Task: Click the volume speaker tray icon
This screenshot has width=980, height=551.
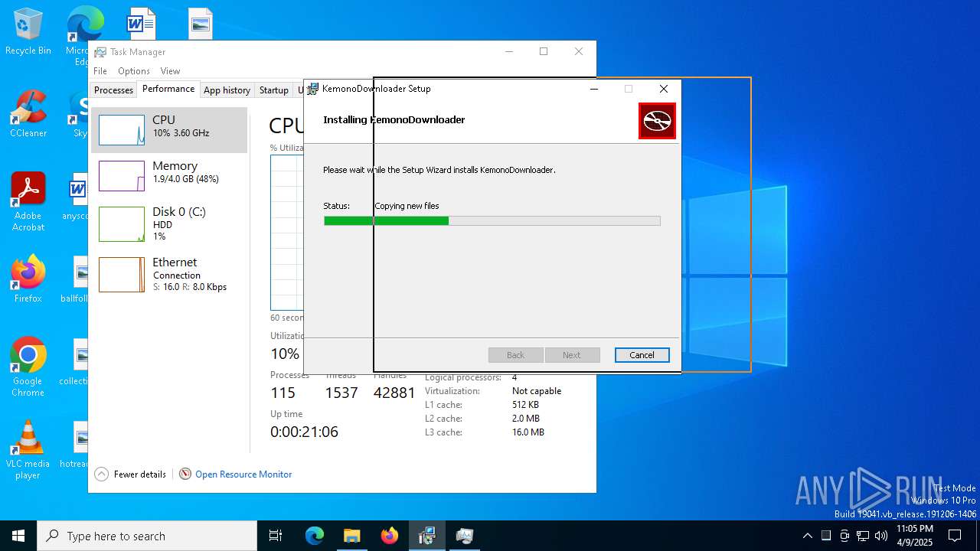Action: click(881, 536)
